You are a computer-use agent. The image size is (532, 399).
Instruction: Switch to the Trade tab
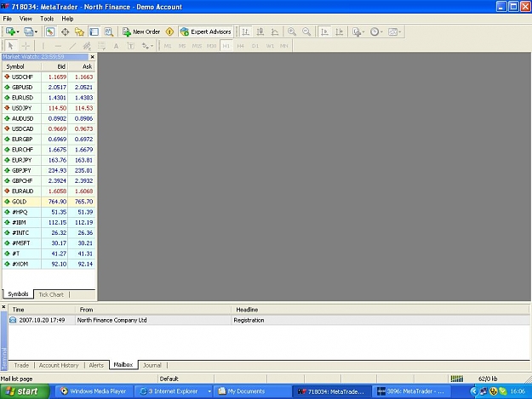(x=21, y=365)
